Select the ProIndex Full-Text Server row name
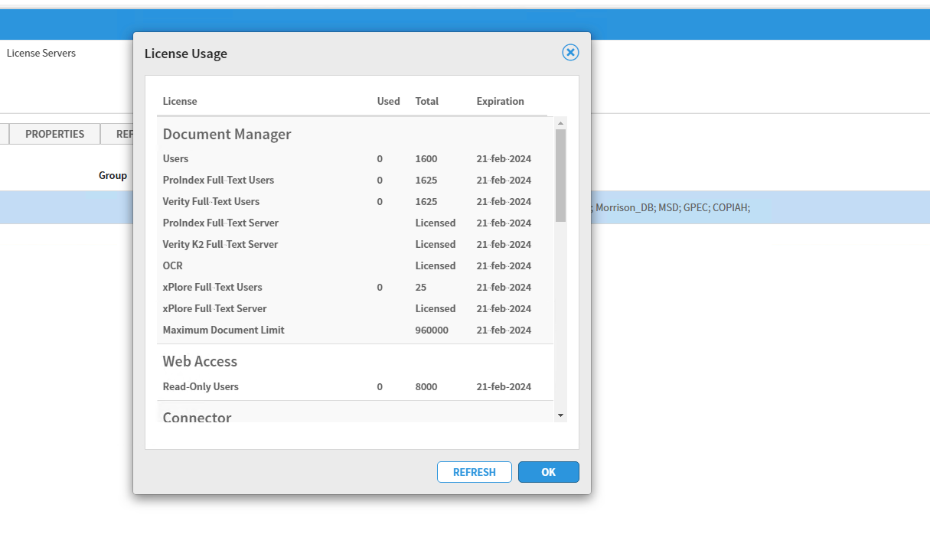This screenshot has height=560, width=930. click(220, 223)
